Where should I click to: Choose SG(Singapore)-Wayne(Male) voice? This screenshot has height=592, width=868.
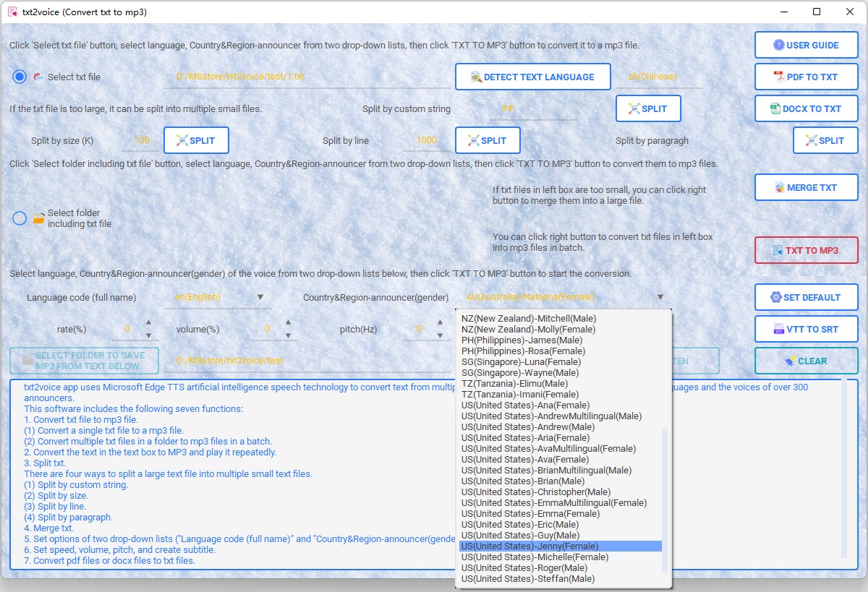click(561, 372)
